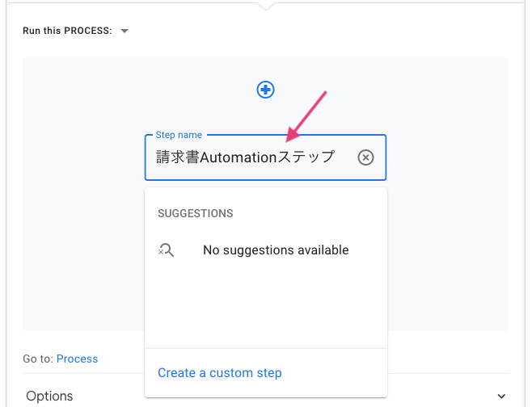
Task: Expand the Options section chevron
Action: coord(501,397)
